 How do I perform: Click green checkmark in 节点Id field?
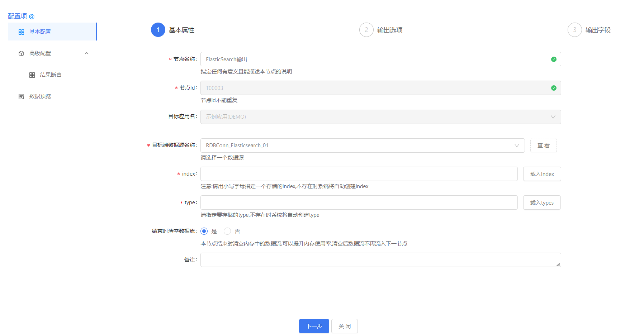pyautogui.click(x=554, y=88)
